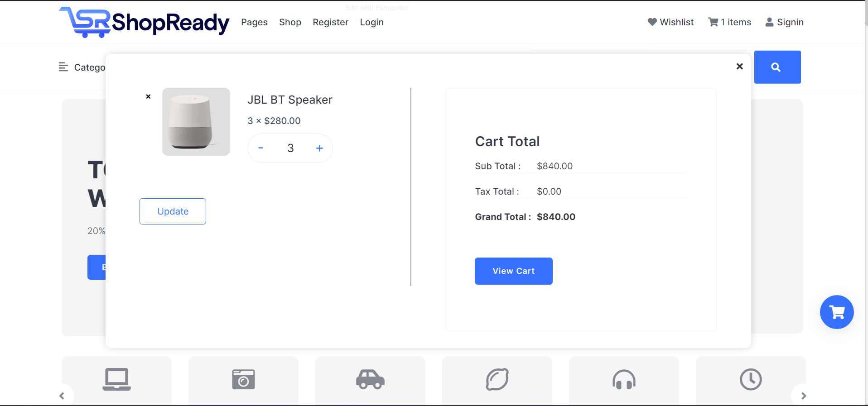Click the next category arrow
Viewport: 868px width, 406px height.
coord(804,396)
